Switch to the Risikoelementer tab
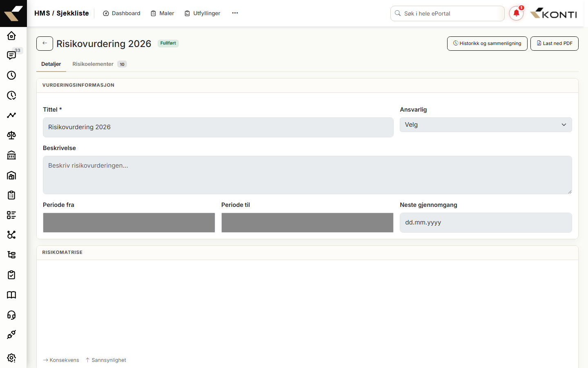Screen dimensions: 588x368 coord(100,64)
